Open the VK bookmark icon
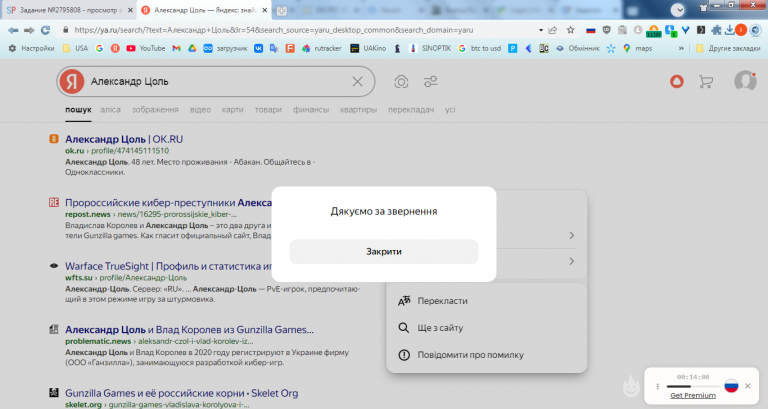 pos(258,48)
